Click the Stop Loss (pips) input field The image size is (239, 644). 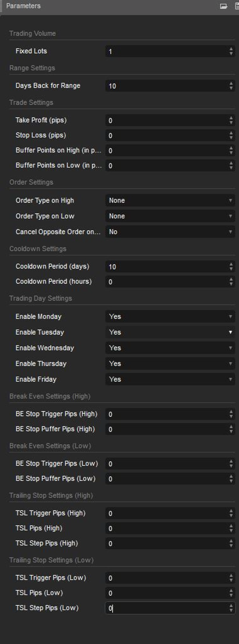(x=167, y=135)
